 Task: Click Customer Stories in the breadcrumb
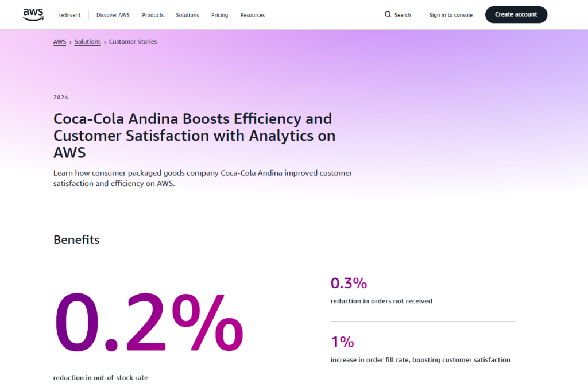[133, 42]
